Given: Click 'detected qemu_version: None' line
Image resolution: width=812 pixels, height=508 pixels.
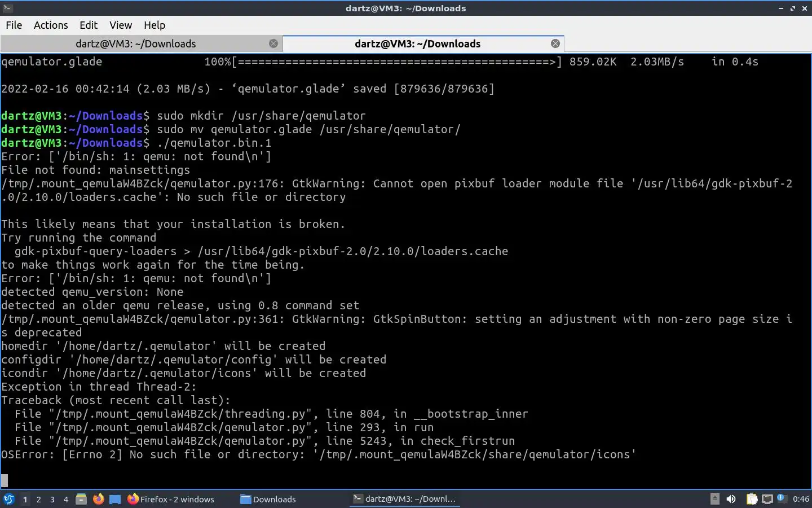Looking at the screenshot, I should 92,292.
